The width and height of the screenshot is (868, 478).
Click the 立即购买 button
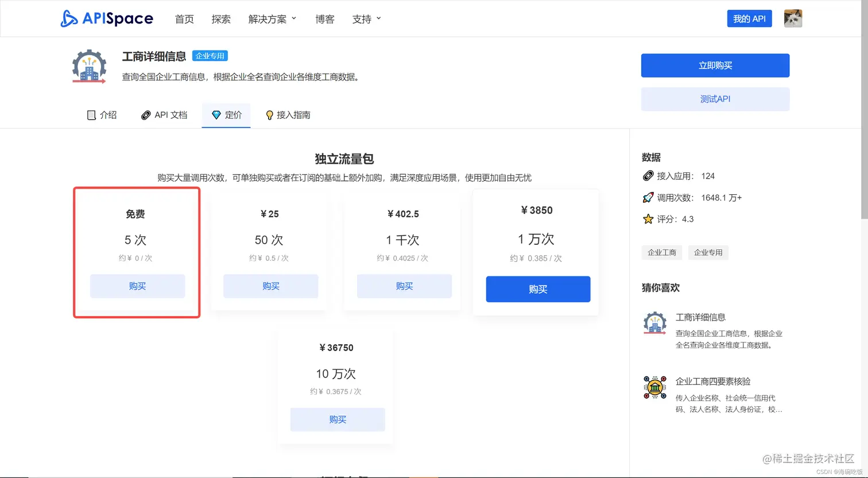715,65
